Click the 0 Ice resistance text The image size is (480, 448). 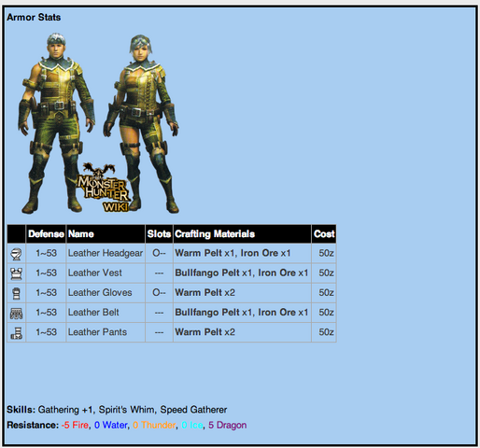tap(192, 425)
